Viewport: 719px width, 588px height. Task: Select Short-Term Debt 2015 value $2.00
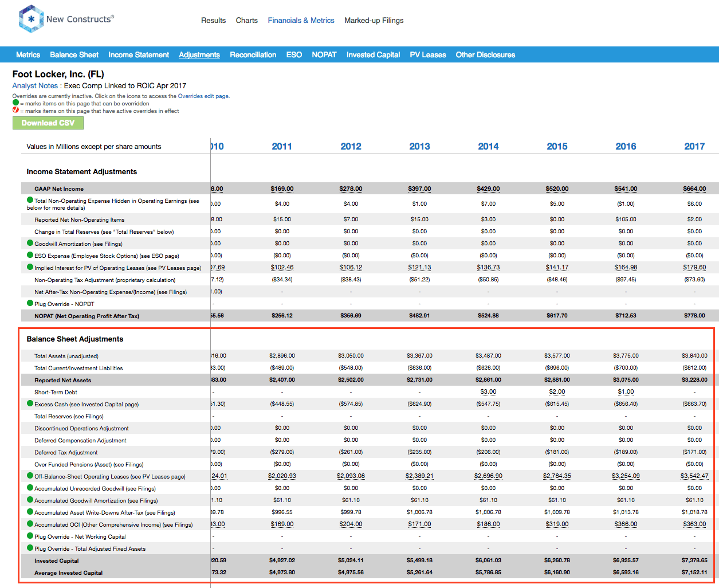pos(557,392)
